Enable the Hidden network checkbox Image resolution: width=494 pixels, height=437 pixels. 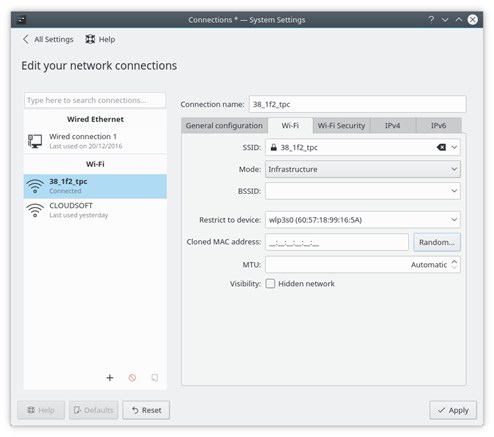(x=270, y=284)
